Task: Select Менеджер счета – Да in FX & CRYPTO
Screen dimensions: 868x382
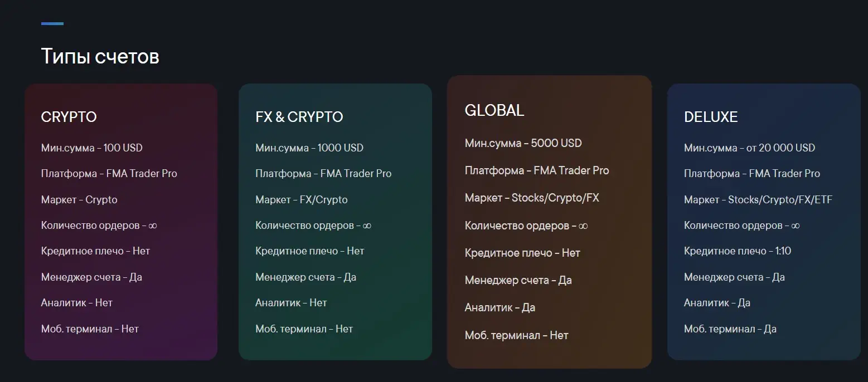Action: (306, 277)
